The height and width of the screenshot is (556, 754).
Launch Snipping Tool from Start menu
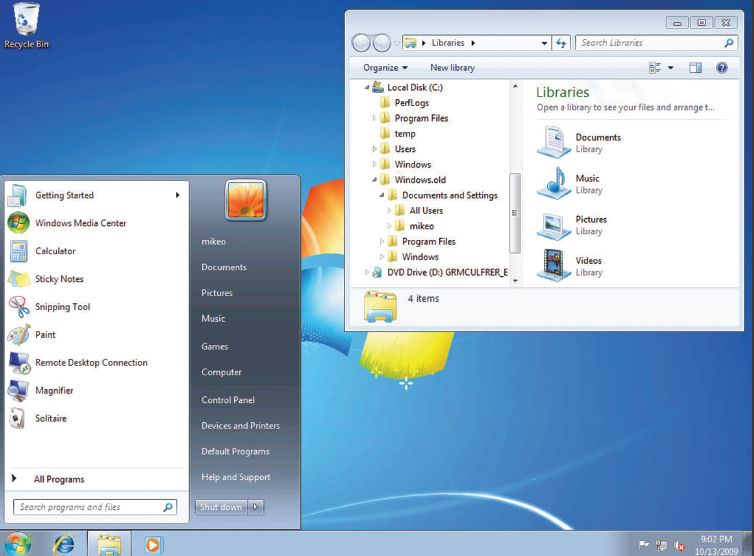coord(62,307)
